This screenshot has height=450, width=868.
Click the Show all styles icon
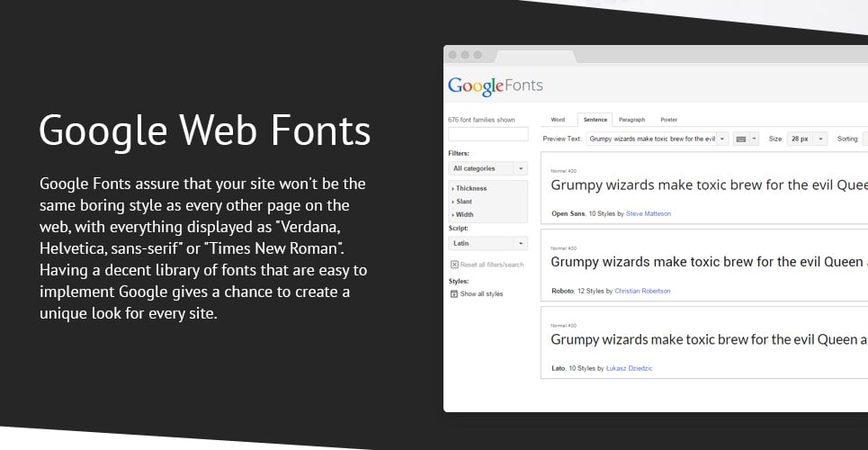454,293
